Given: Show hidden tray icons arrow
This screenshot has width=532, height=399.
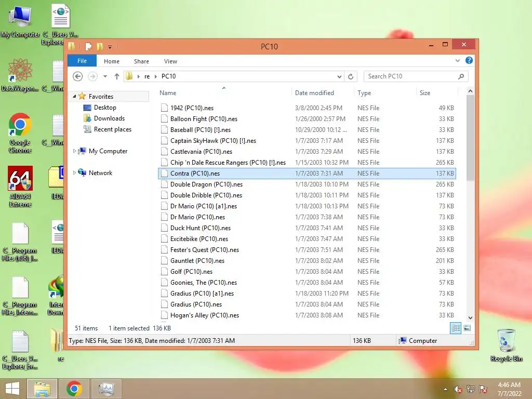Looking at the screenshot, I should tap(445, 389).
